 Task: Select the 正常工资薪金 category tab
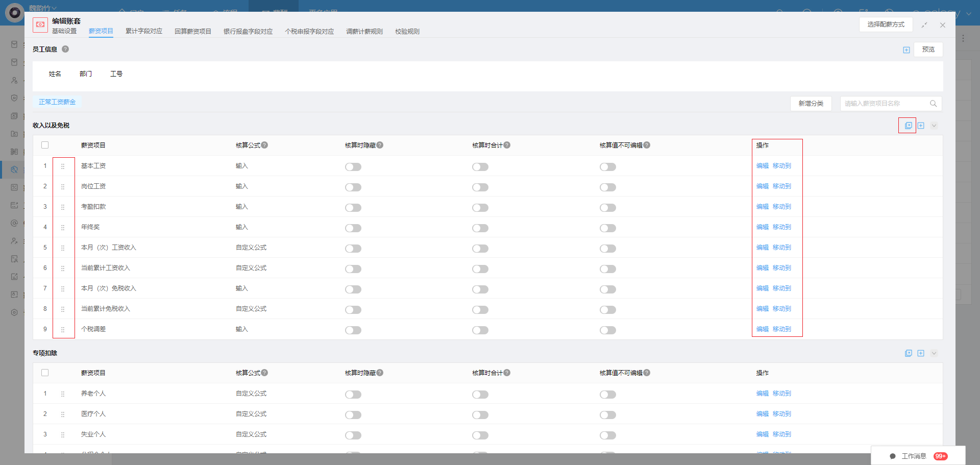[57, 102]
